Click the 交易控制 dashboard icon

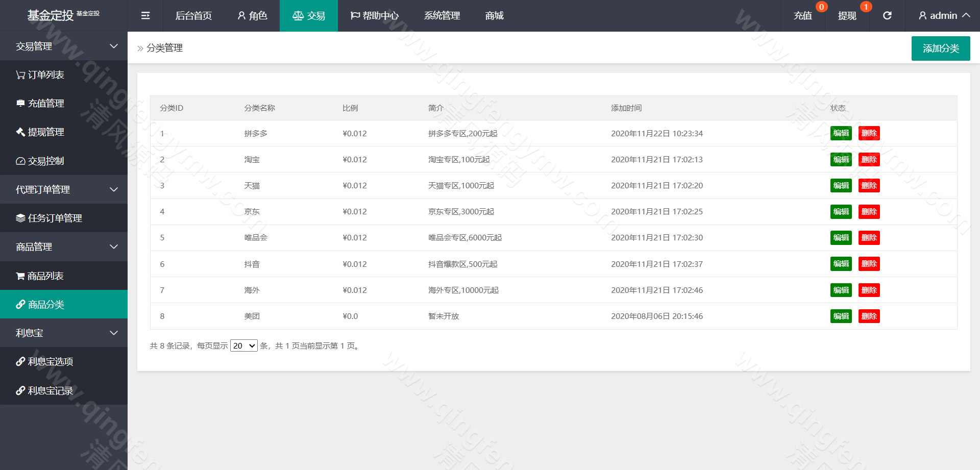(x=20, y=161)
